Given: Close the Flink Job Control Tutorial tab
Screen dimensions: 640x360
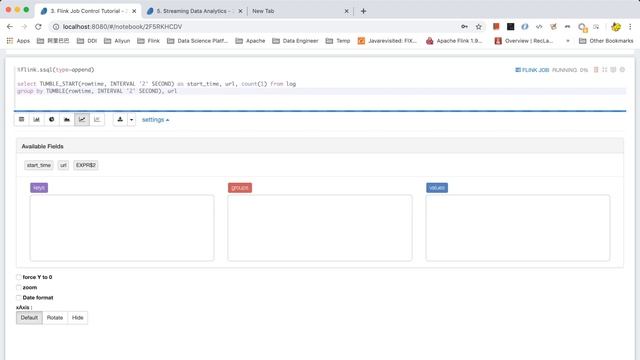Looking at the screenshot, I should tap(134, 11).
